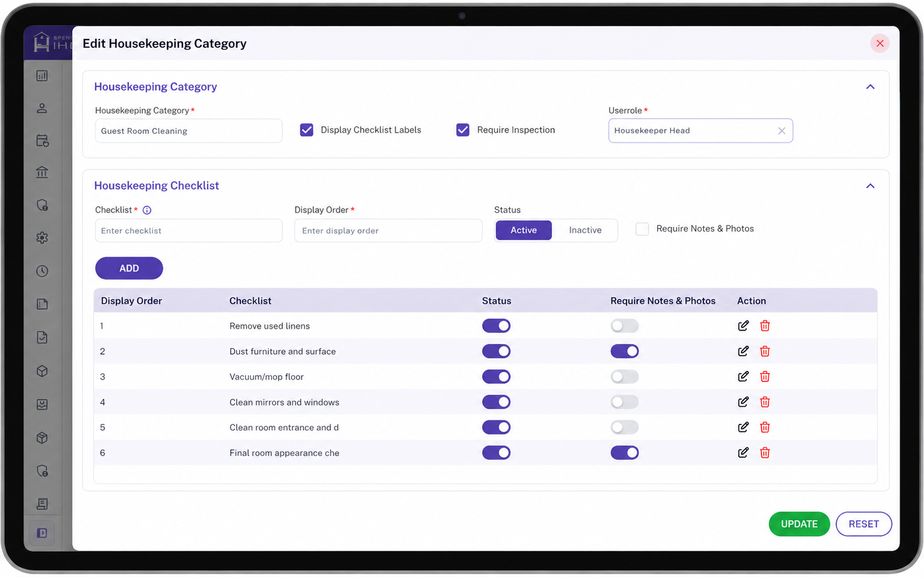Open the dashboard chart sidebar icon
The width and height of the screenshot is (924, 577).
pyautogui.click(x=42, y=76)
